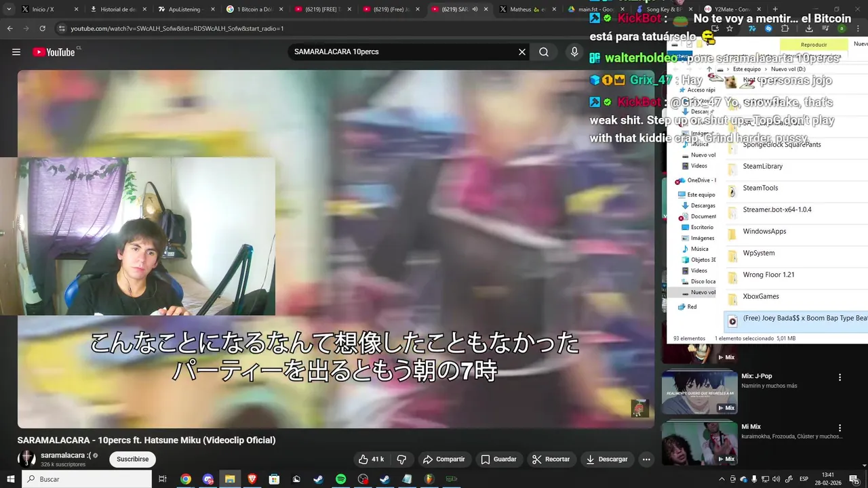Select Streamer.bot-x64-1.0.4 in File Explorer

pyautogui.click(x=776, y=209)
